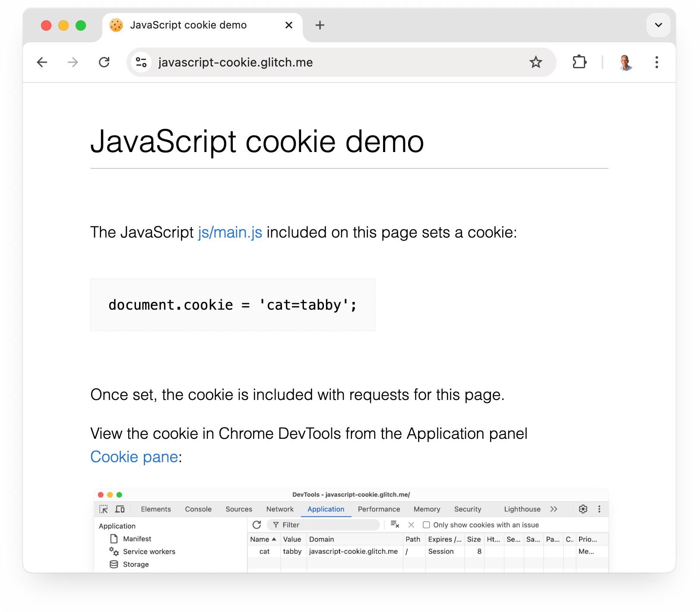
Task: Click inside the cookie Filter field
Action: point(324,524)
